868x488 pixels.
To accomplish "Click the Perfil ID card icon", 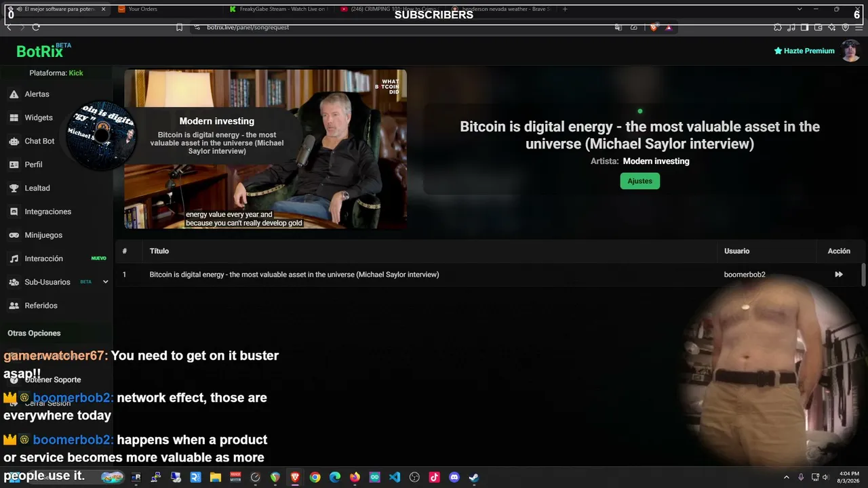I will (x=14, y=165).
